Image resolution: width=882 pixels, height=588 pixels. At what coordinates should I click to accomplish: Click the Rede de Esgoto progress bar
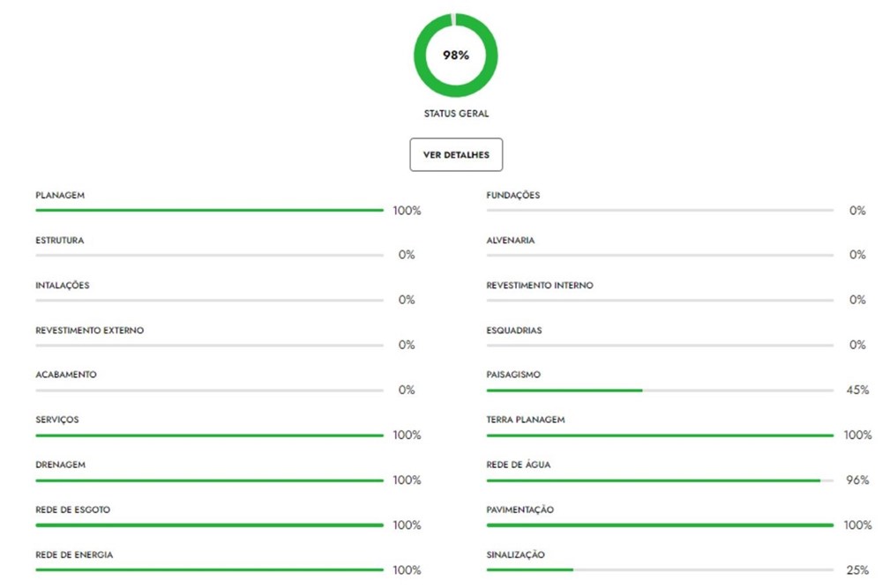click(x=210, y=525)
